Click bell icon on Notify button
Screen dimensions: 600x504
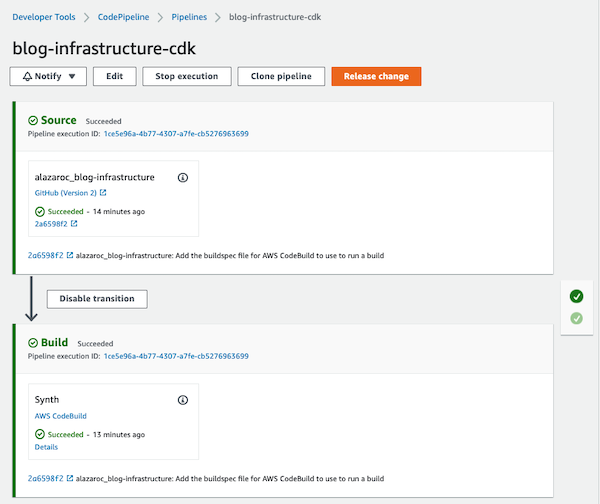(x=27, y=77)
